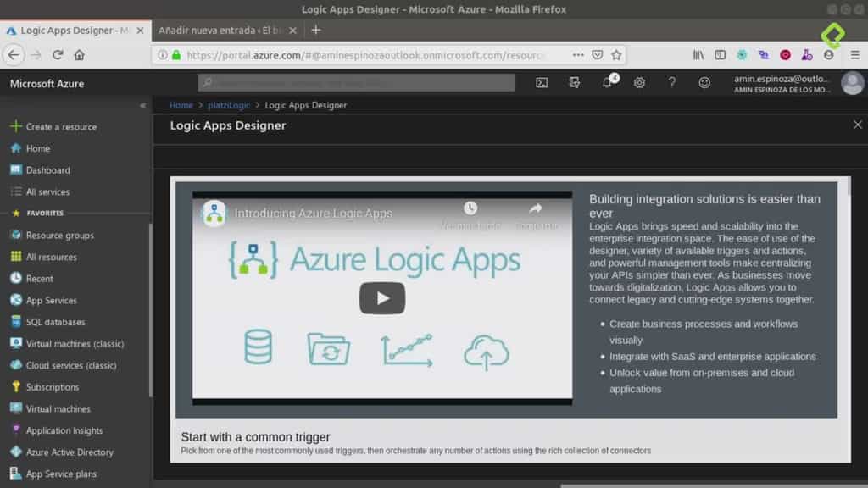Open Azure Active Directory

click(70, 452)
